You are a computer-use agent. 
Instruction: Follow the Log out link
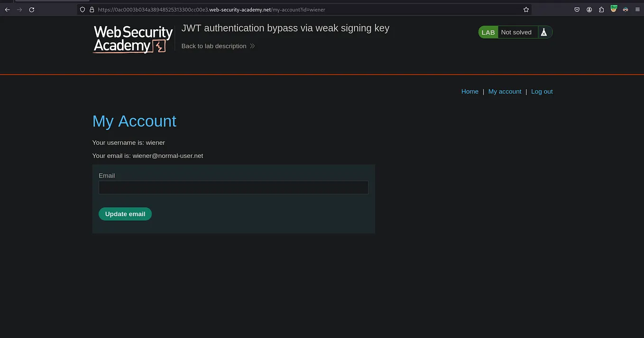542,91
